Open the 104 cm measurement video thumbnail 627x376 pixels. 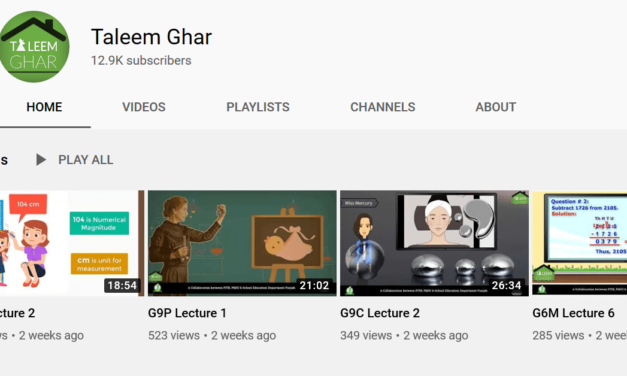point(72,243)
